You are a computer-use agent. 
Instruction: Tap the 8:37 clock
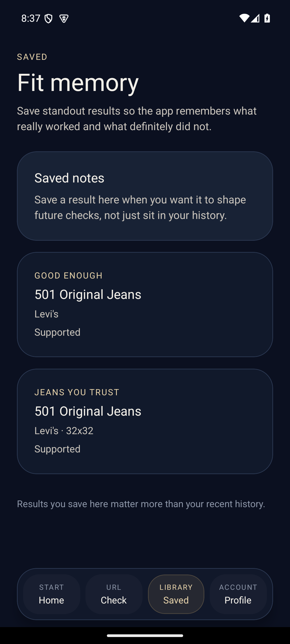click(x=31, y=18)
